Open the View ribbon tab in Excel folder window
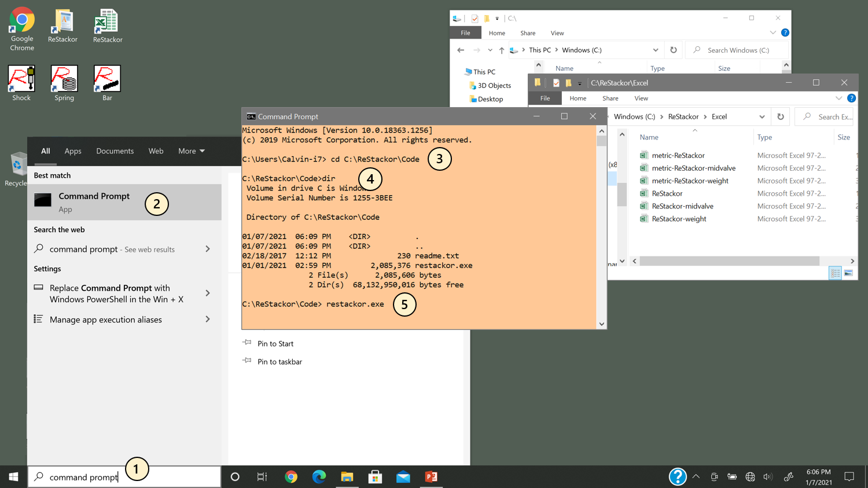This screenshot has height=488, width=868. click(641, 98)
